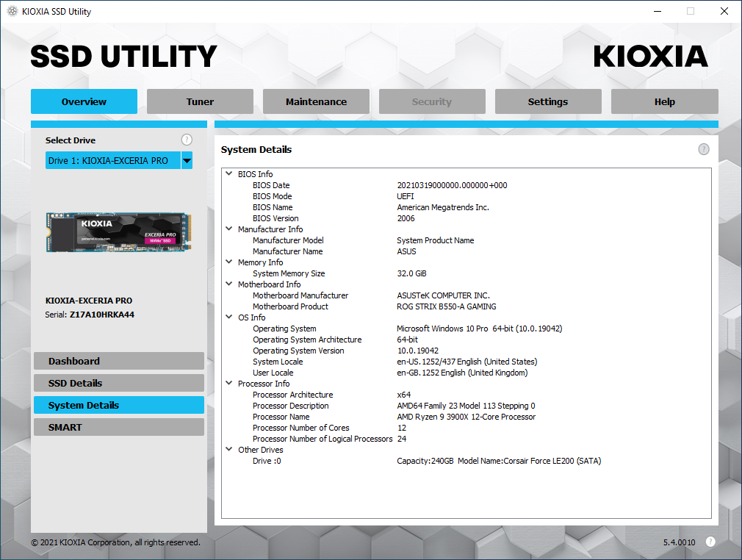
Task: Open the Select Drive dropdown arrow
Action: click(187, 160)
